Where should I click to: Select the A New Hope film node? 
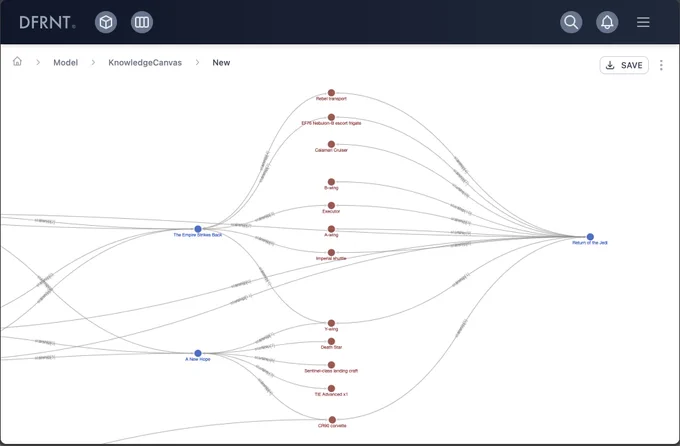[198, 353]
